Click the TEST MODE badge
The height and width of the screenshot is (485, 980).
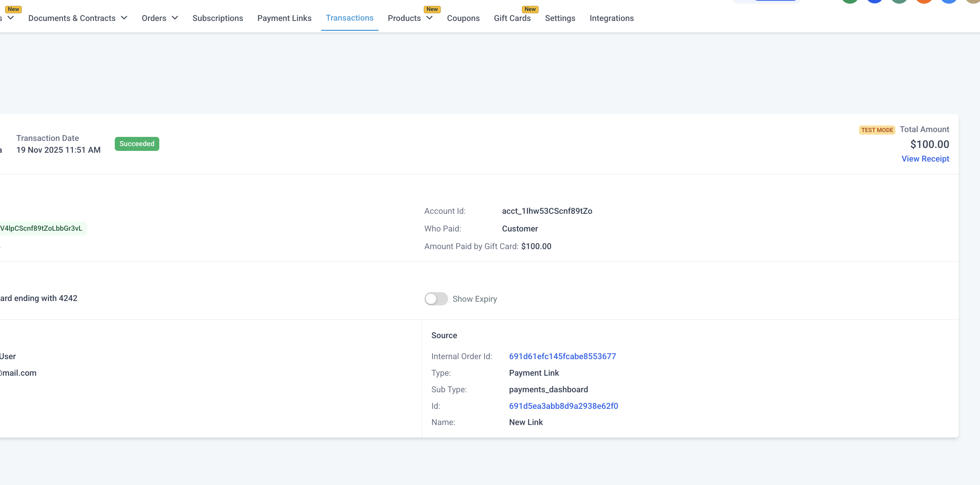877,130
